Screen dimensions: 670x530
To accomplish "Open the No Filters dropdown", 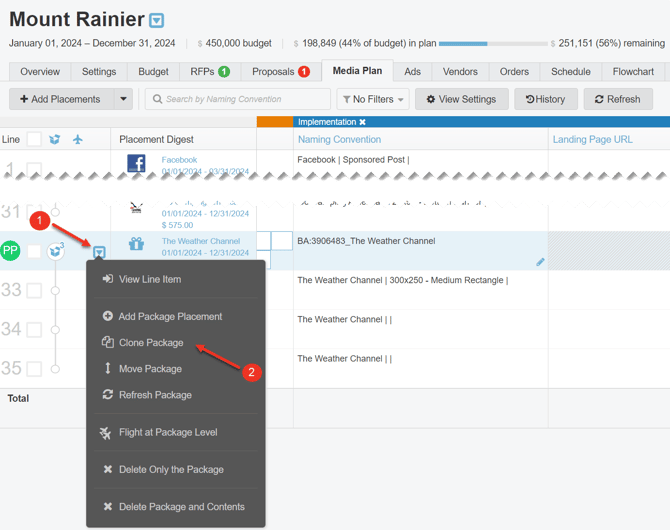I will (x=372, y=99).
